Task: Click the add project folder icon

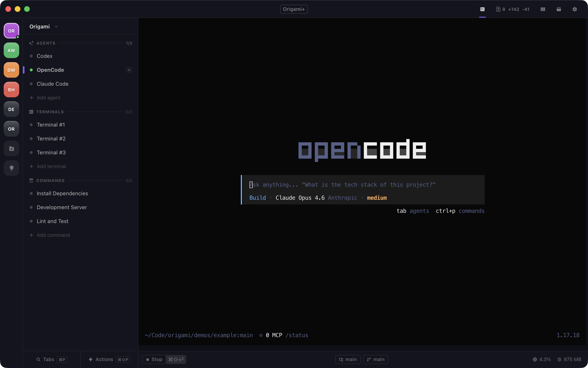Action: click(11, 148)
